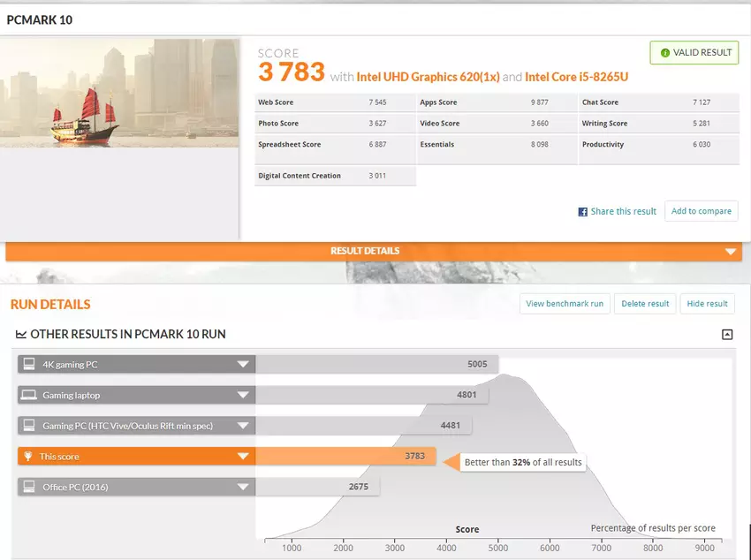This screenshot has height=560, width=751.
Task: Open the 4K gaming PC dropdown arrow
Action: 242,364
